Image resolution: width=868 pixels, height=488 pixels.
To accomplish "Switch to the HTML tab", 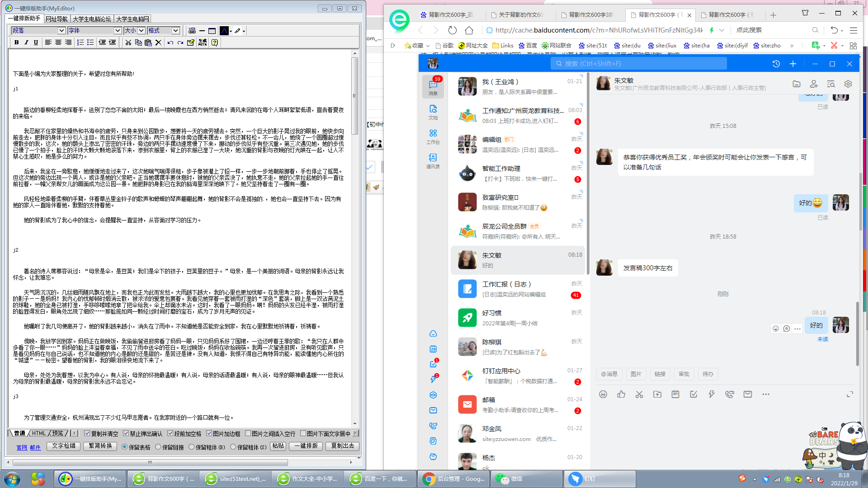I will click(x=39, y=433).
